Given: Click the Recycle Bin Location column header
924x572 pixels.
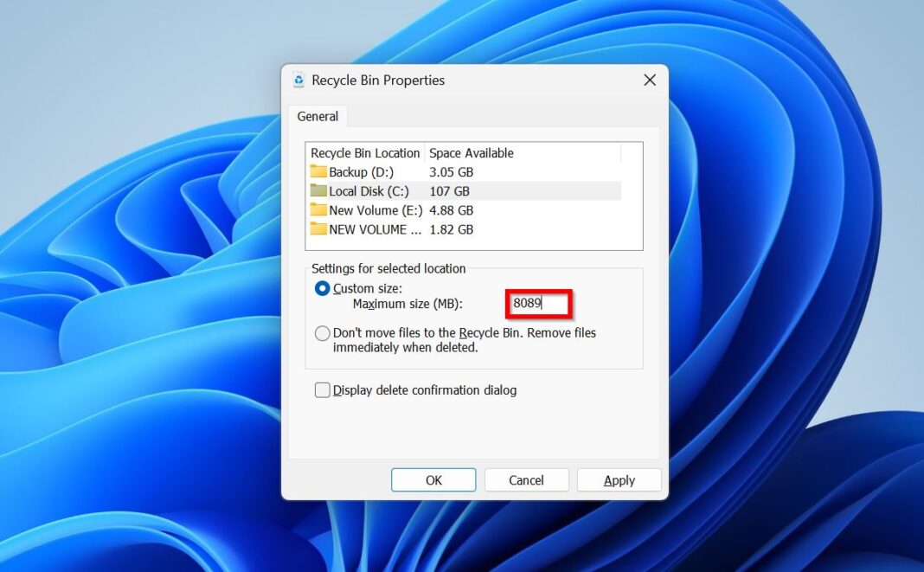Looking at the screenshot, I should coord(364,152).
